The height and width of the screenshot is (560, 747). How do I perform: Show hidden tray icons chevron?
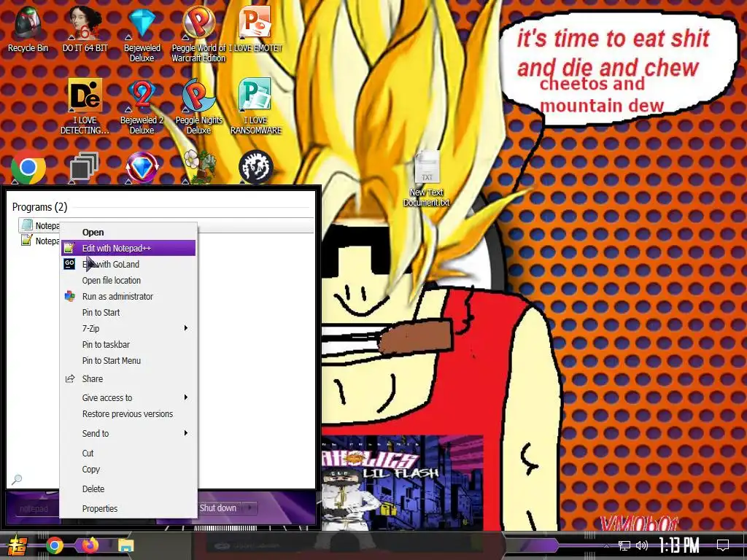click(606, 545)
